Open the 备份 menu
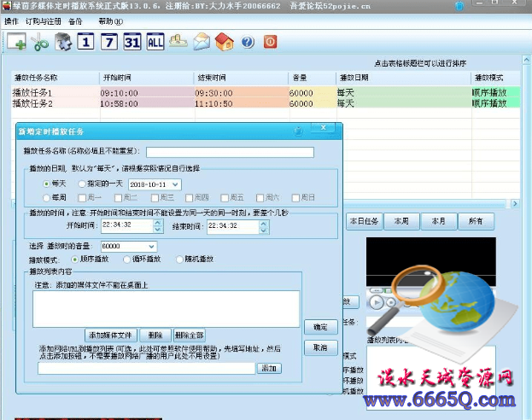 click(x=75, y=21)
